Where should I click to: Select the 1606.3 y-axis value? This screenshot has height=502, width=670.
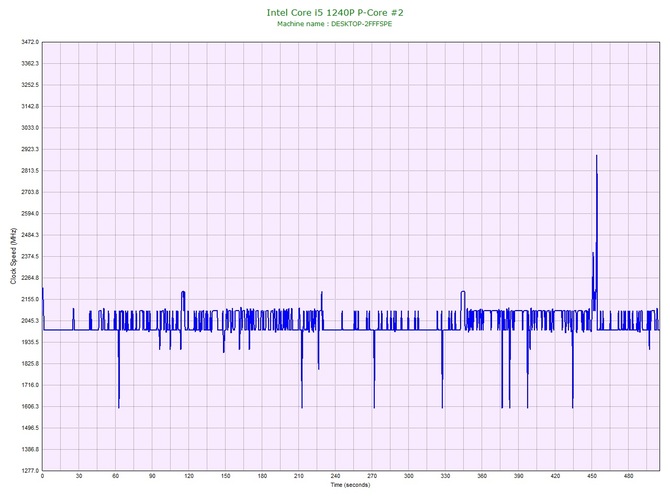30,406
